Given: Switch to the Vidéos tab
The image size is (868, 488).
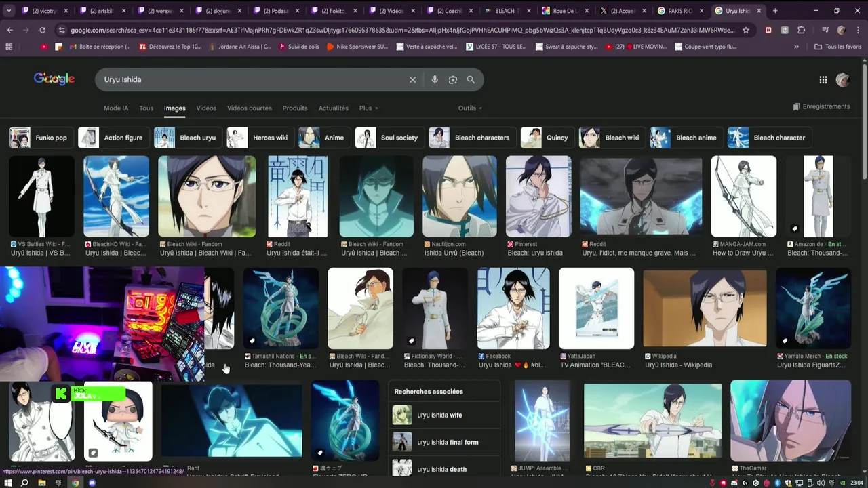Looking at the screenshot, I should (206, 108).
